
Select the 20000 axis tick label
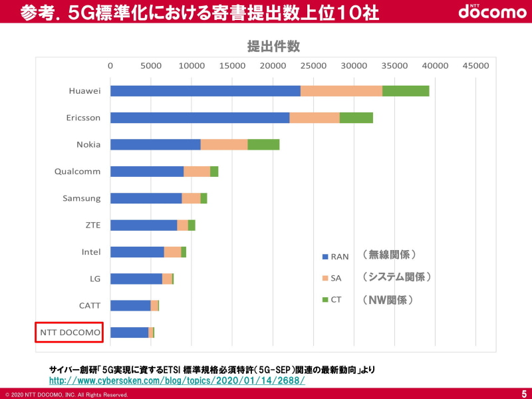click(x=273, y=66)
